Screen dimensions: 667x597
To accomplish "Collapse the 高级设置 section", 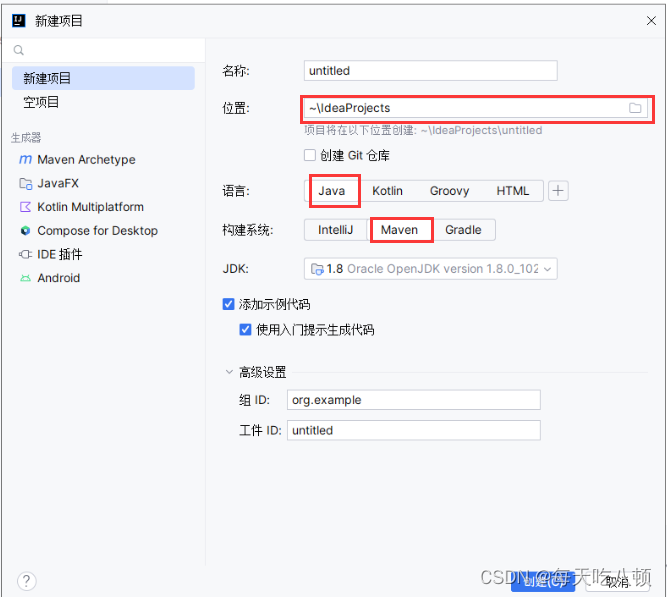I will (229, 372).
